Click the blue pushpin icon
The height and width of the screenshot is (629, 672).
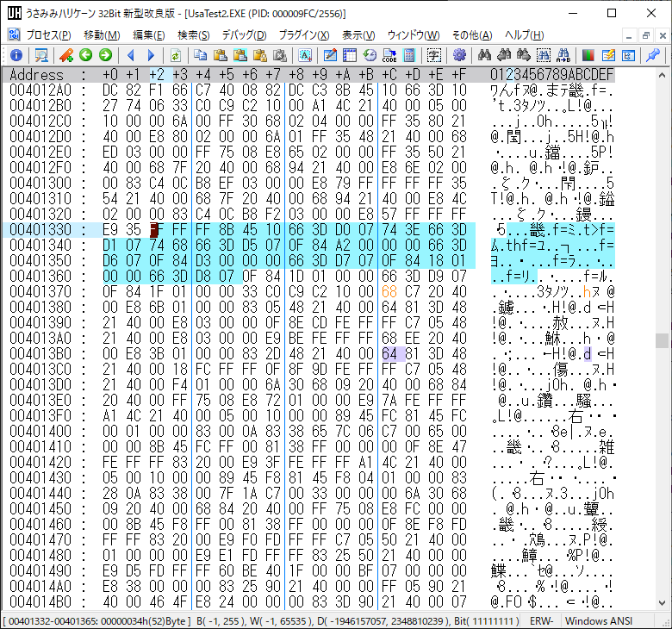653,54
